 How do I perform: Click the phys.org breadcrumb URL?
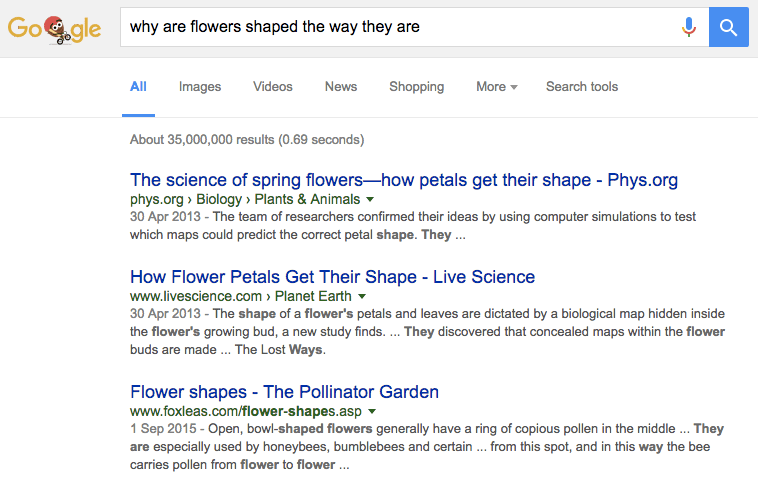click(x=245, y=199)
